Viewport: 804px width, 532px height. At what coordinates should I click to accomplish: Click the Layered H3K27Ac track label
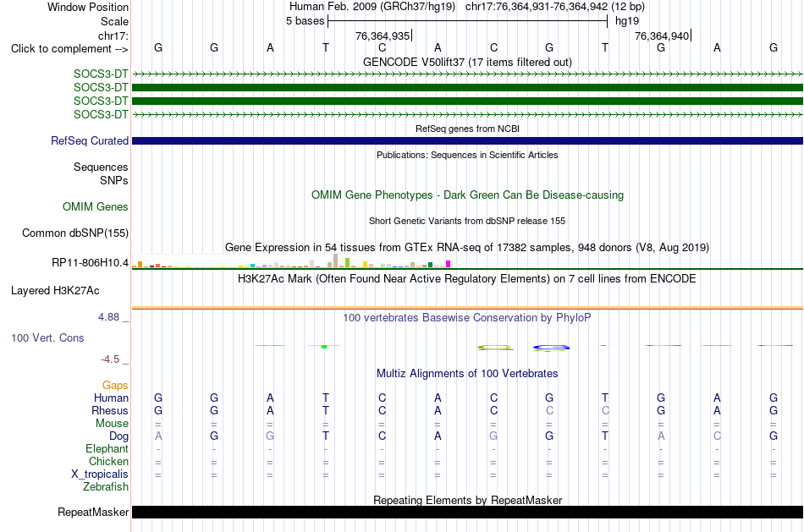(x=55, y=291)
